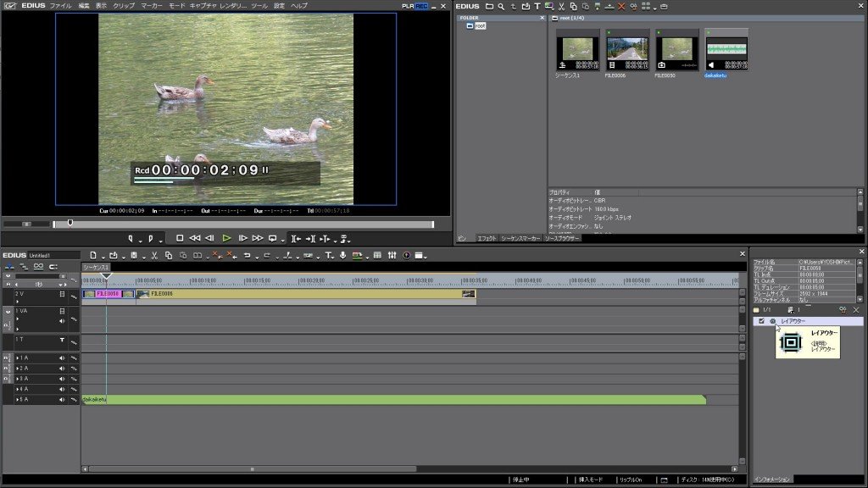The height and width of the screenshot is (488, 868).
Task: Toggle title track 1 T mute
Action: pos(62,340)
